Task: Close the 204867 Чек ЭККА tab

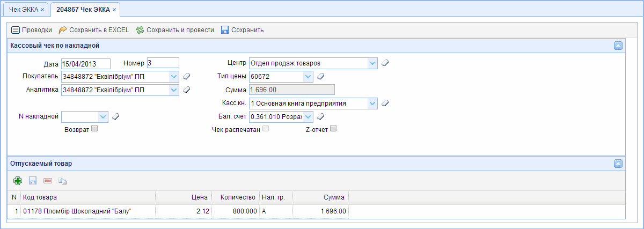Action: (114, 10)
